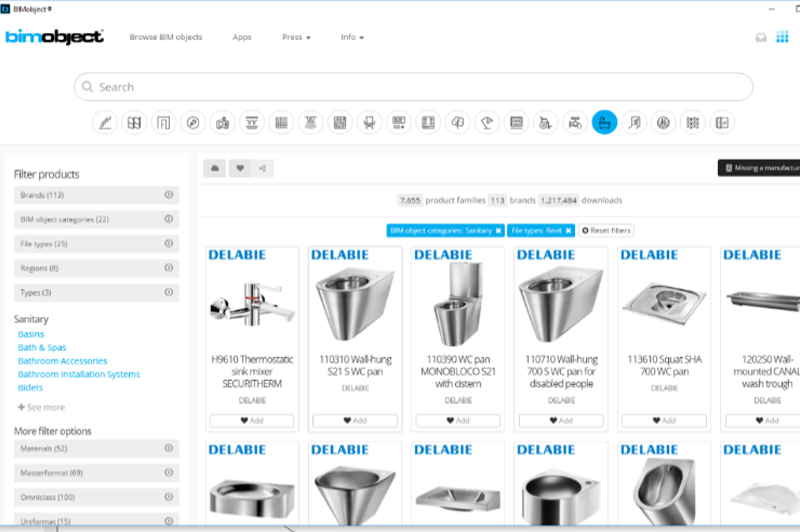Open the 113610 Squat WC pan image
Image resolution: width=800 pixels, height=532 pixels.
pyautogui.click(x=664, y=305)
